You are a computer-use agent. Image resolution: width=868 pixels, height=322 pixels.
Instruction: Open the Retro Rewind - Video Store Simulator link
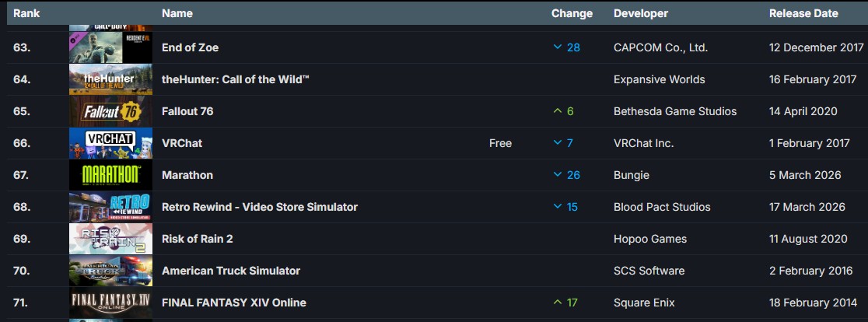click(x=260, y=207)
